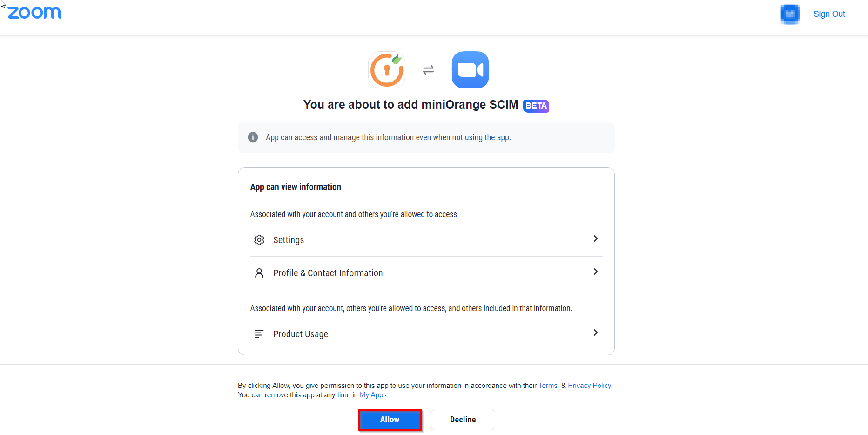Click the info circle icon
This screenshot has width=868, height=435.
click(253, 137)
